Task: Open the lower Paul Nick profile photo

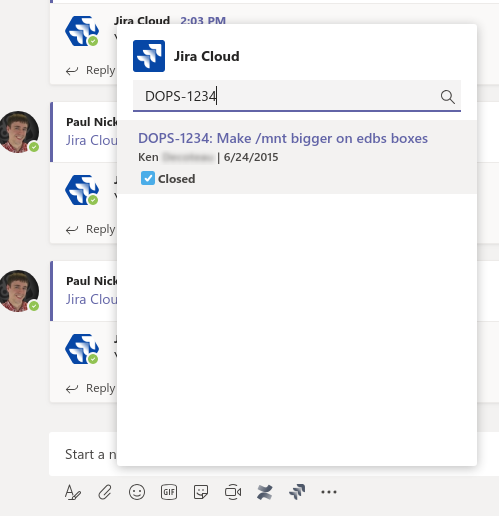Action: point(19,291)
